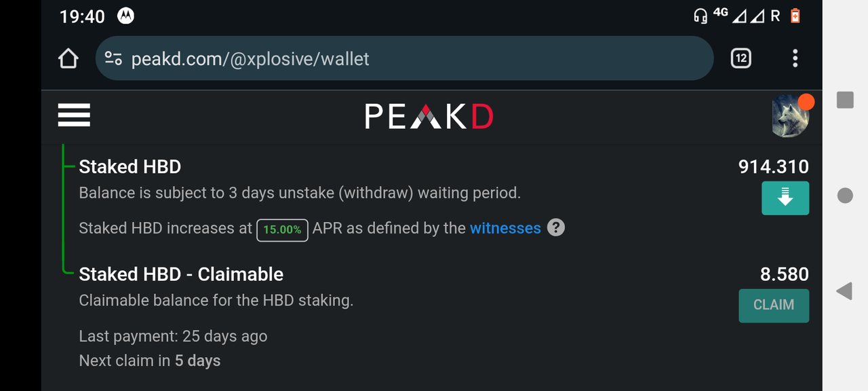
Task: Click the site info icon in address bar
Action: [x=113, y=59]
